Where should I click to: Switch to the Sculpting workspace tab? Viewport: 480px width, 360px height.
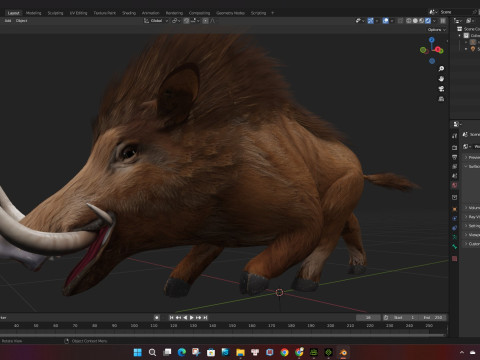[x=55, y=13]
